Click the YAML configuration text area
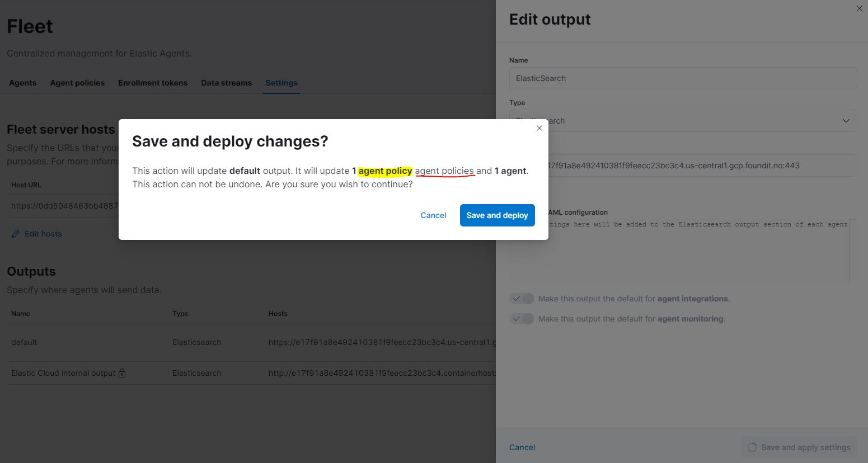Screen dimensions: 868x463 [672, 252]
